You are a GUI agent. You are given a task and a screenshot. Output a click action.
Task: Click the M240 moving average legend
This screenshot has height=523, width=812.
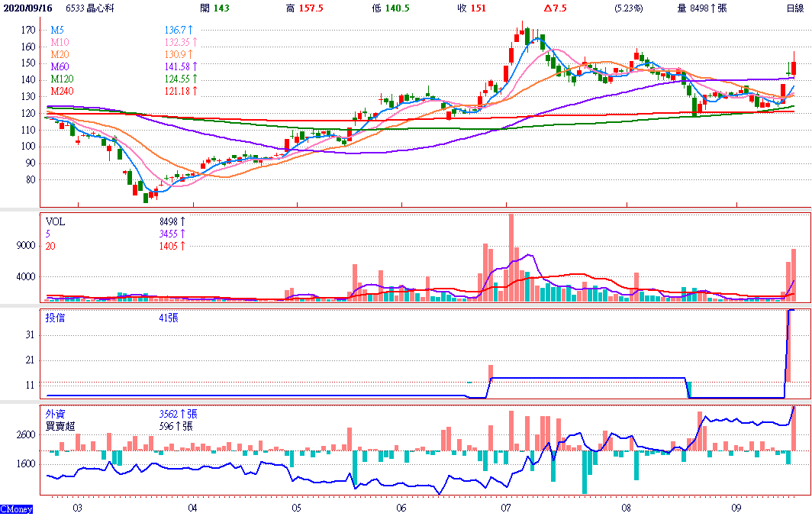(x=61, y=91)
